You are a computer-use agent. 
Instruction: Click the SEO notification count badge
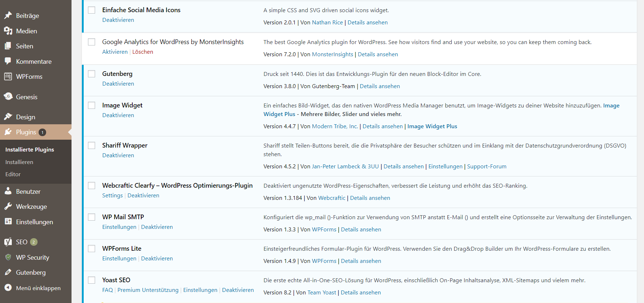tap(34, 242)
